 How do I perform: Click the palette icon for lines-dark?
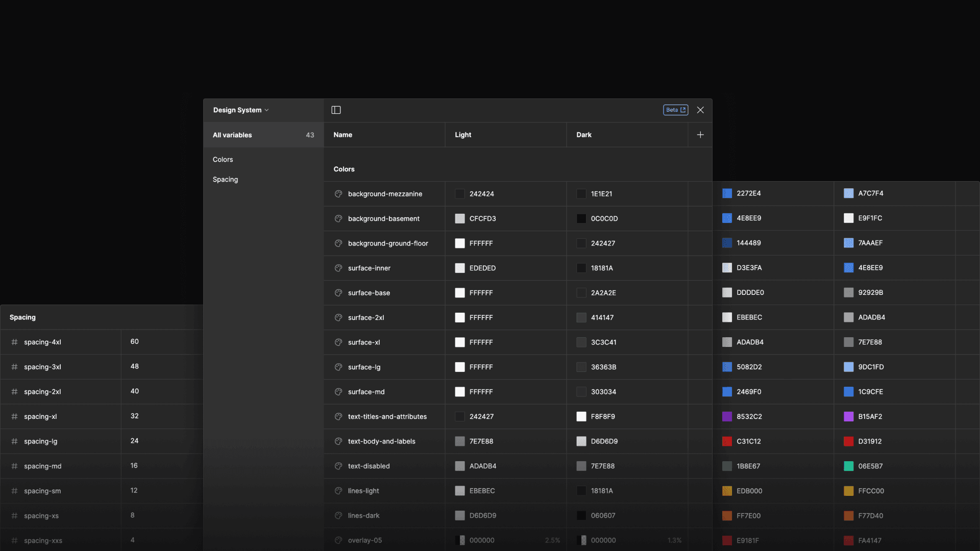tap(338, 515)
